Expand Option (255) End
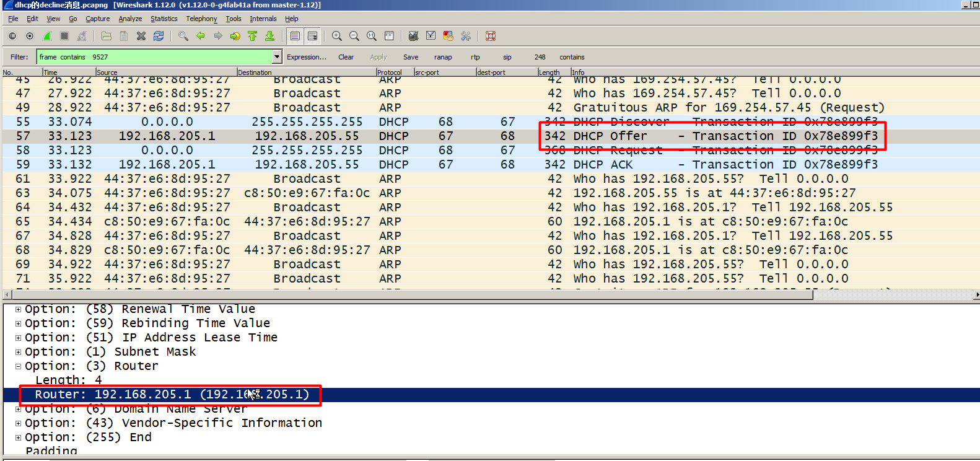 [18, 437]
